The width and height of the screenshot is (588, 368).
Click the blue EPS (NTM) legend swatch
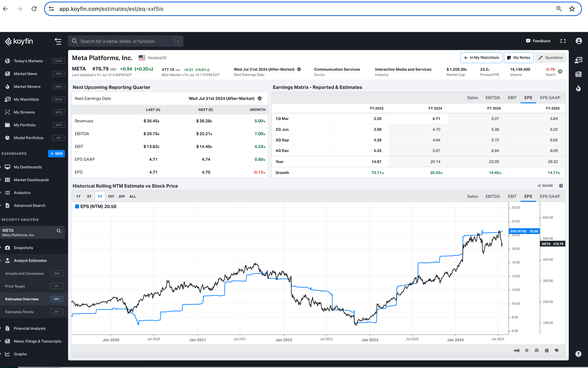click(77, 206)
